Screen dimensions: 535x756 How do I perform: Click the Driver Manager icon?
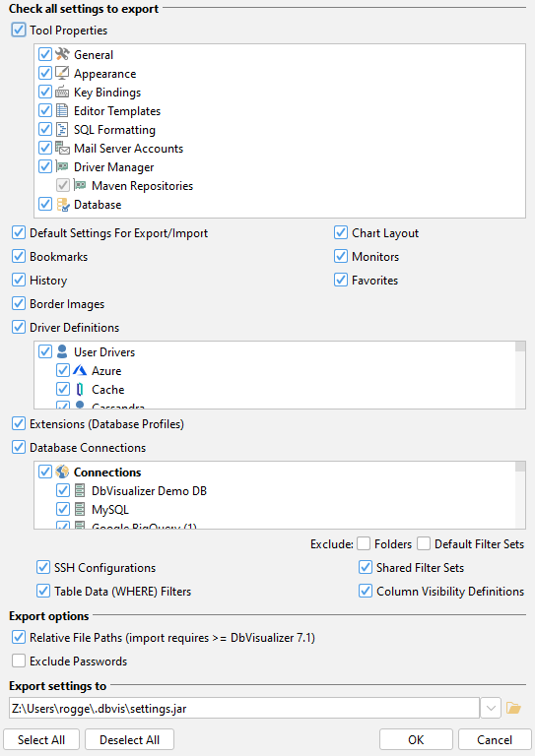tap(62, 166)
